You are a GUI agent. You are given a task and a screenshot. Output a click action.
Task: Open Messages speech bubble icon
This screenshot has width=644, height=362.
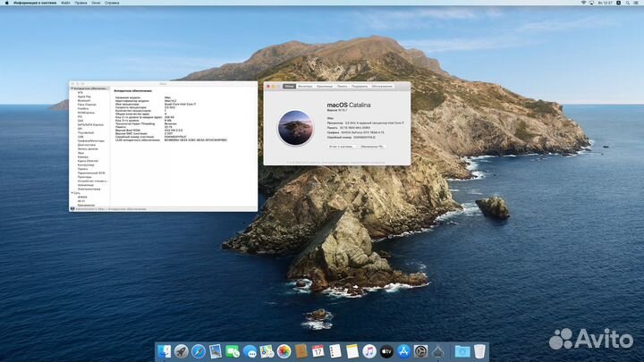[250, 351]
